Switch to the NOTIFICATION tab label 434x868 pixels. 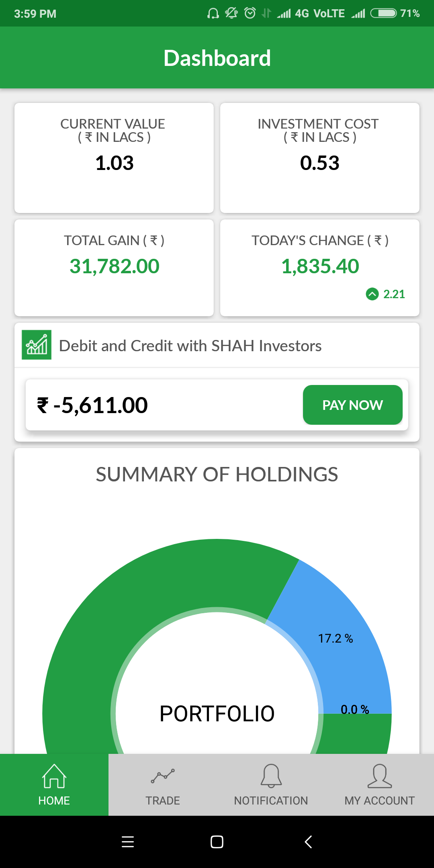click(x=271, y=800)
